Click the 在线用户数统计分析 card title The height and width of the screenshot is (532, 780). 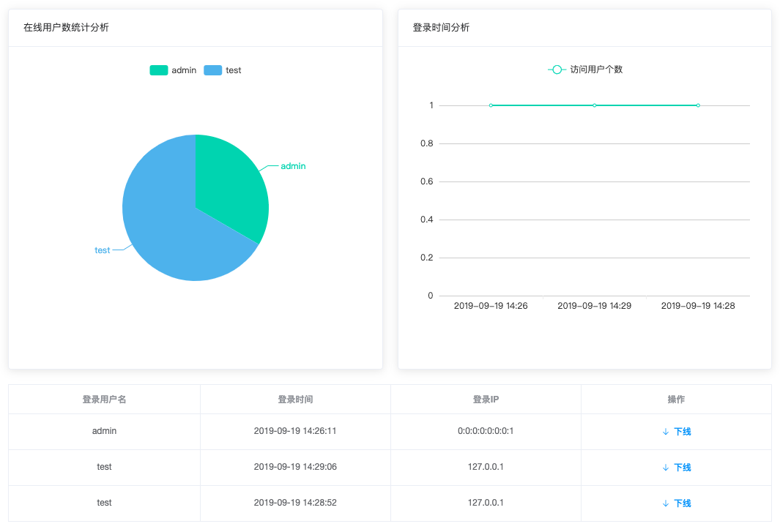click(66, 27)
